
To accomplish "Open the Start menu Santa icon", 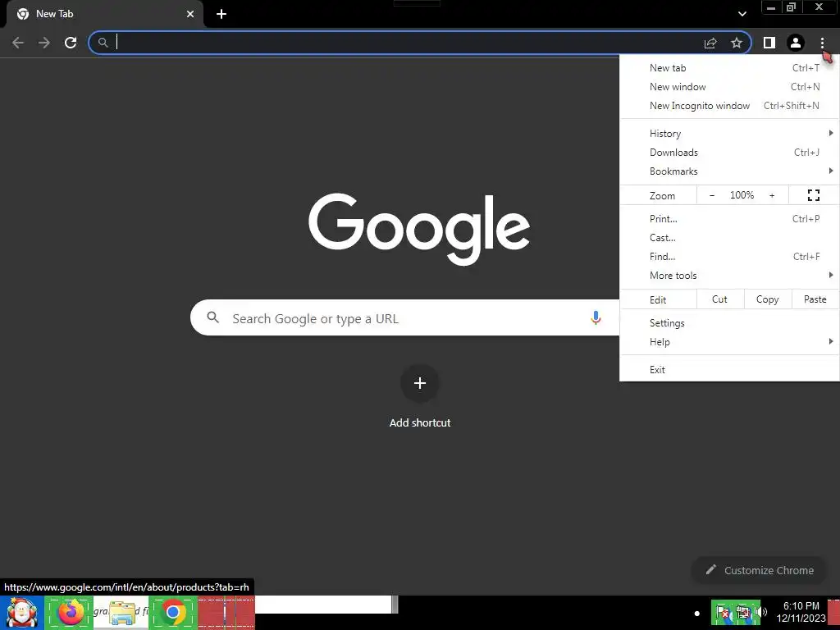I will pos(22,612).
